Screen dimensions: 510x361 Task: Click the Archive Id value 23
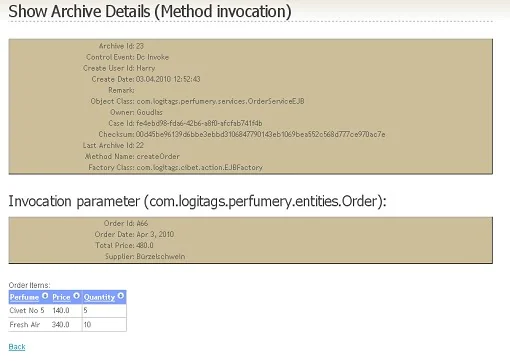(x=140, y=46)
